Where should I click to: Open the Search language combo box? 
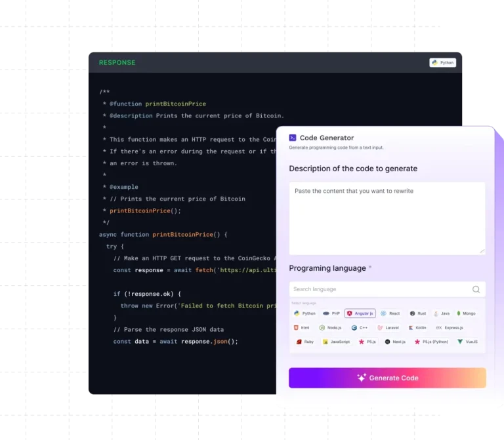(x=381, y=289)
